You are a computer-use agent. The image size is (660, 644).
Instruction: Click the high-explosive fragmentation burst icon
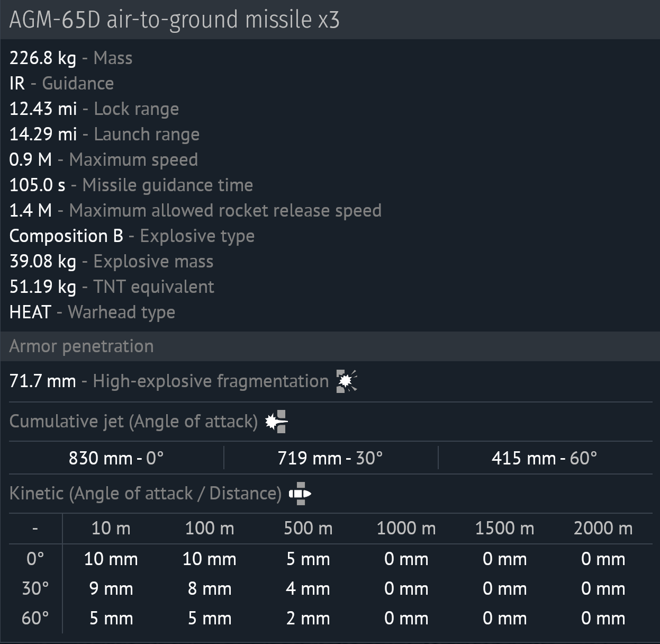[x=347, y=381]
